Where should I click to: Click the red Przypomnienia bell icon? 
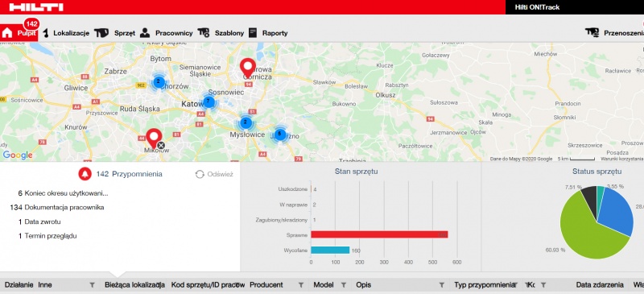(85, 174)
